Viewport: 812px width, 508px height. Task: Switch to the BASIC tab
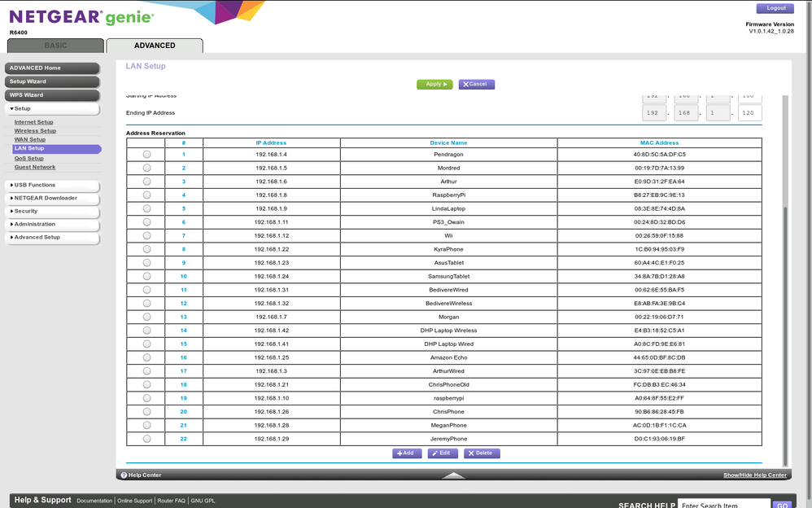pyautogui.click(x=55, y=46)
